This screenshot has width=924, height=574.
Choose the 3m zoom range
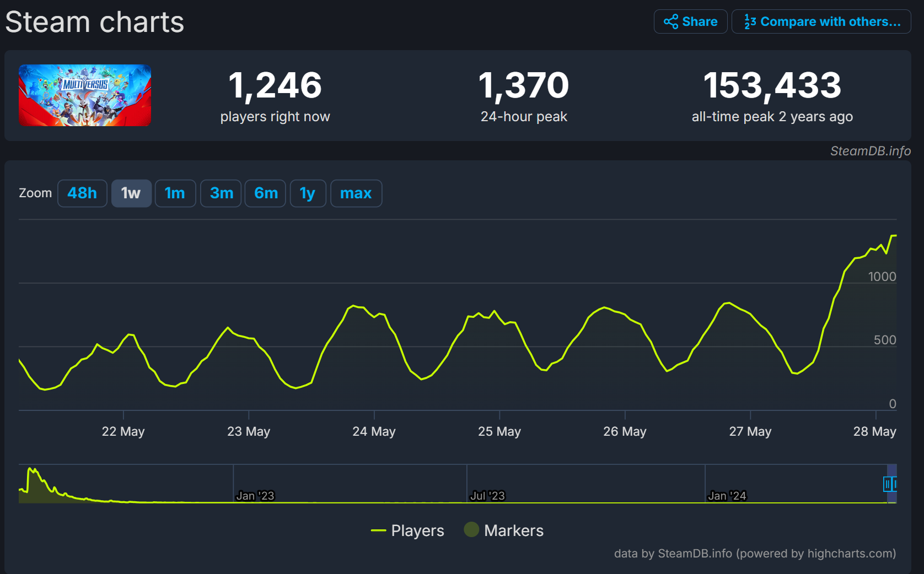[x=221, y=193]
